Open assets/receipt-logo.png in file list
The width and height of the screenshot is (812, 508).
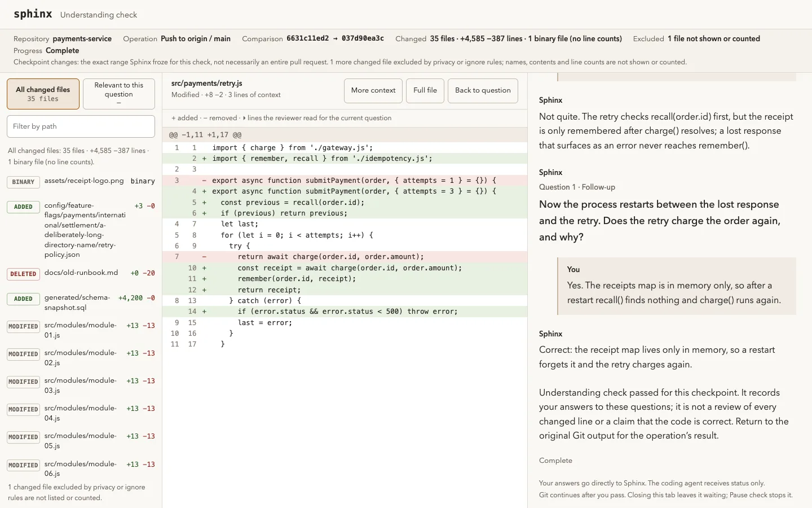[x=81, y=181]
